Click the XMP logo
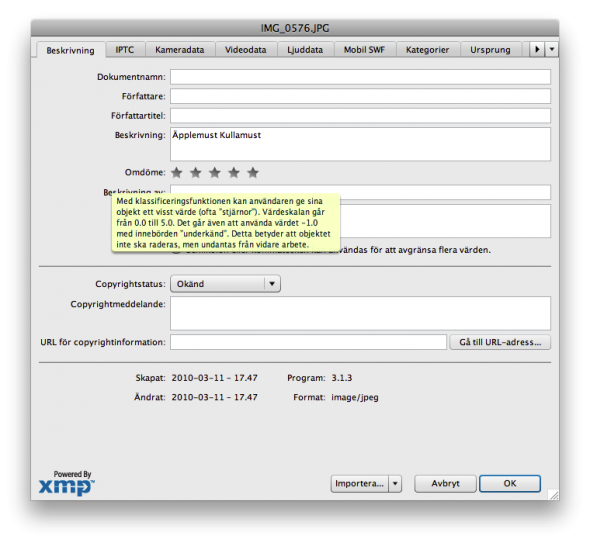Viewport: 590px width, 543px height. coord(67,483)
